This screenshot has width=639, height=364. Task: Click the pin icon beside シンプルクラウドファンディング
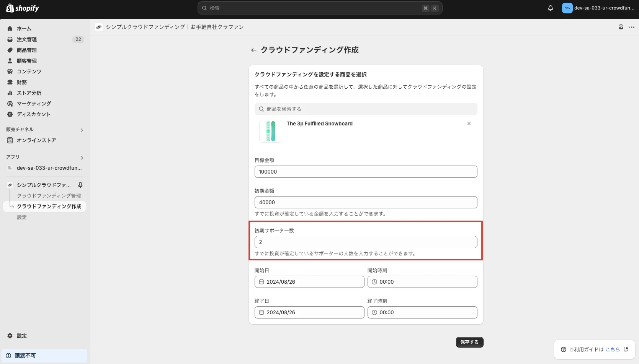click(80, 185)
